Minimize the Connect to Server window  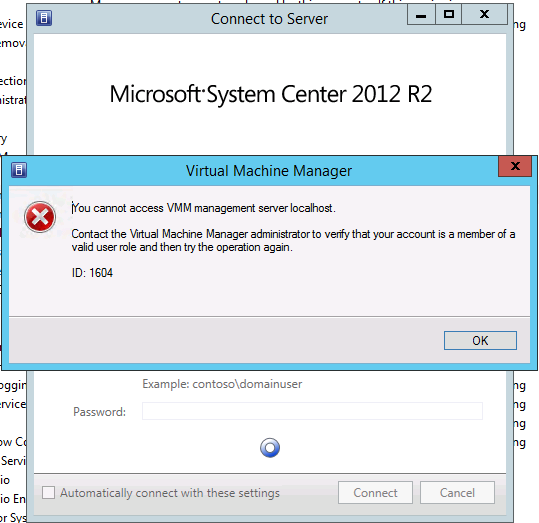point(421,15)
